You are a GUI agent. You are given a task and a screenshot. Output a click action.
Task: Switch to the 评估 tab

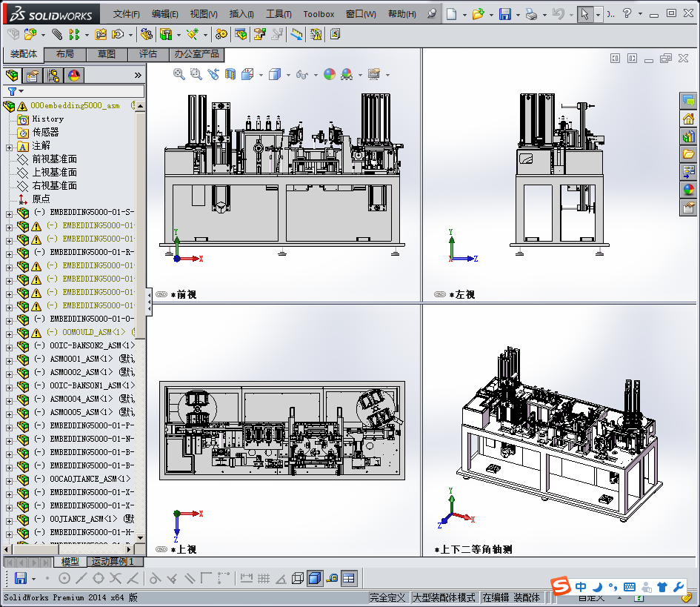coord(148,54)
